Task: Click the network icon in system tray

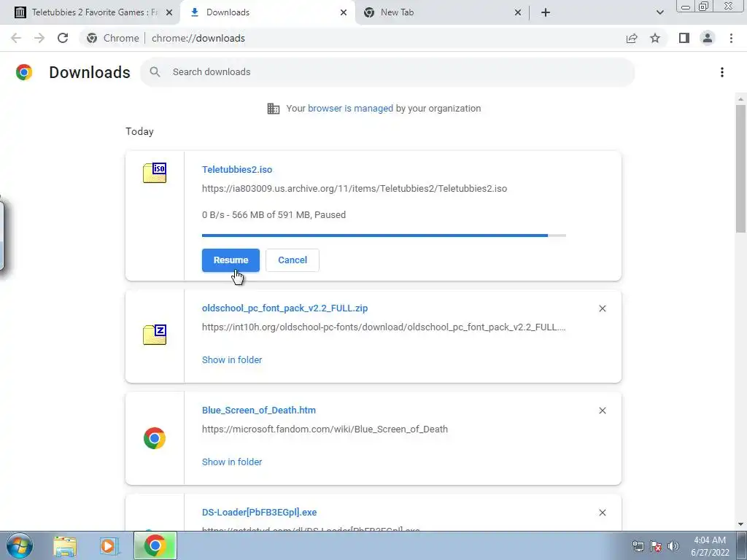Action: point(638,545)
